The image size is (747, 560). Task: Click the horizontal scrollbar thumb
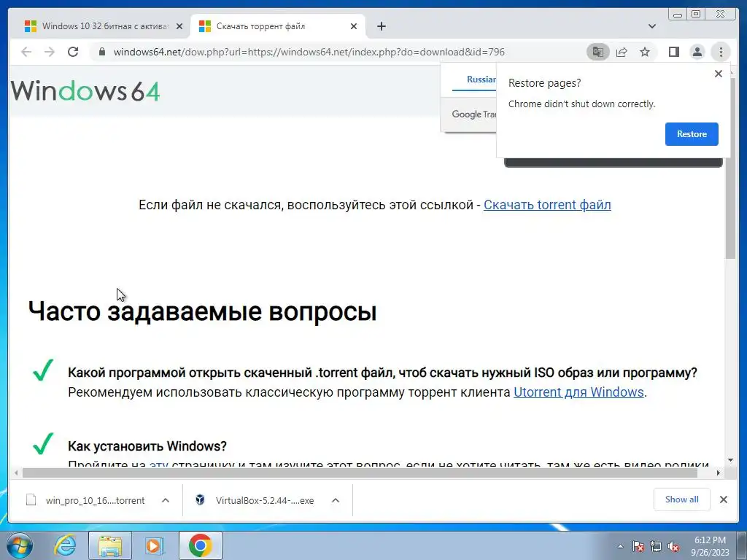tap(360, 472)
